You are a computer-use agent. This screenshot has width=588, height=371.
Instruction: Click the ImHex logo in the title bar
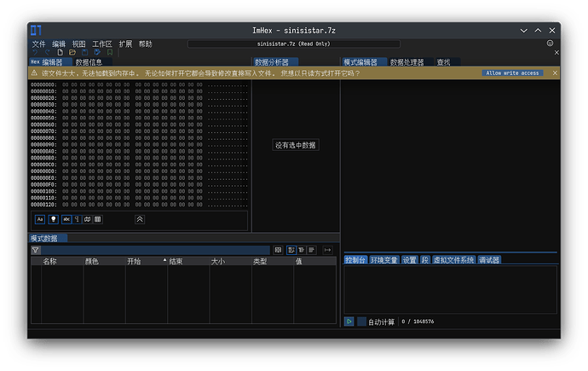coord(36,31)
